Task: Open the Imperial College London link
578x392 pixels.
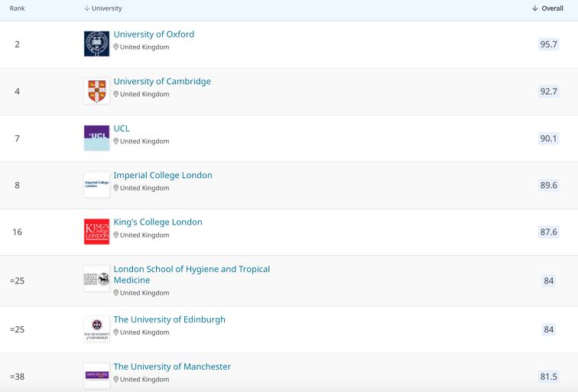Action: pyautogui.click(x=163, y=175)
